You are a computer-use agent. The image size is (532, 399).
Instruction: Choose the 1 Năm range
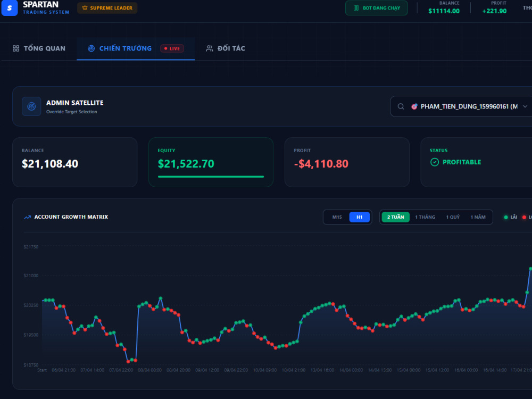(478, 217)
